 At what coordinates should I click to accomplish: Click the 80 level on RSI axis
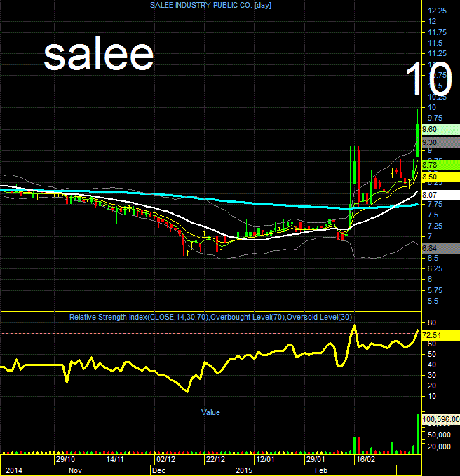432,322
